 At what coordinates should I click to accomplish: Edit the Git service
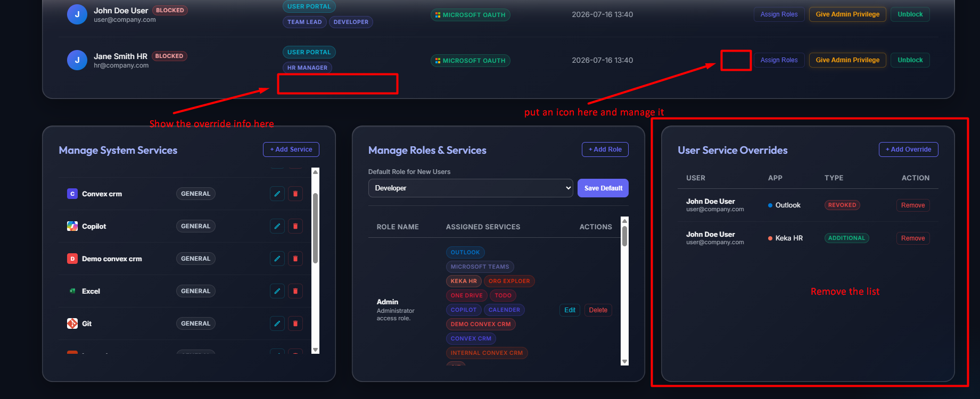tap(277, 323)
